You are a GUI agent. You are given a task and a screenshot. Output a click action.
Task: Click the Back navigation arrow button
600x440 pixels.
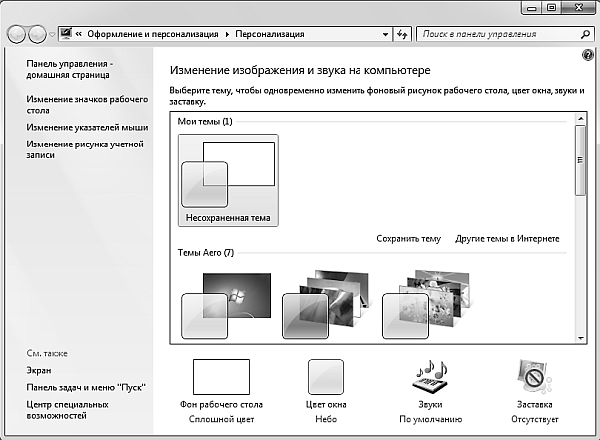point(16,34)
